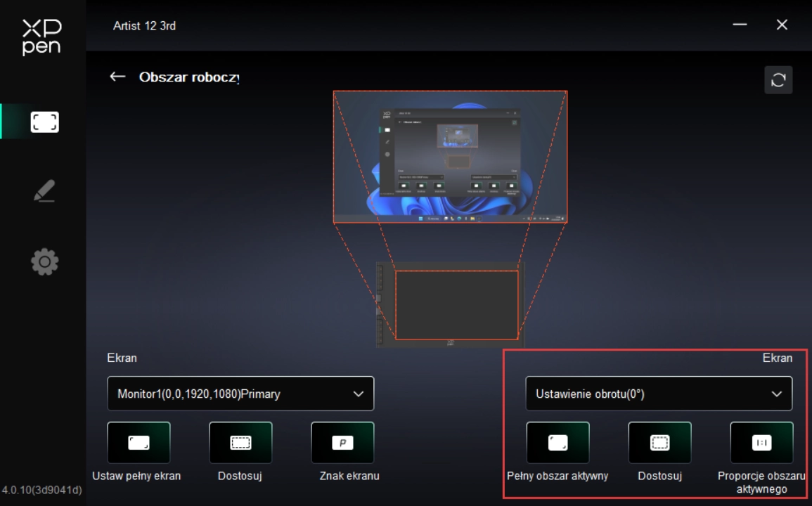Screen dimensions: 812x506
Task: Click the Obszar roboczy page title
Action: tap(189, 77)
